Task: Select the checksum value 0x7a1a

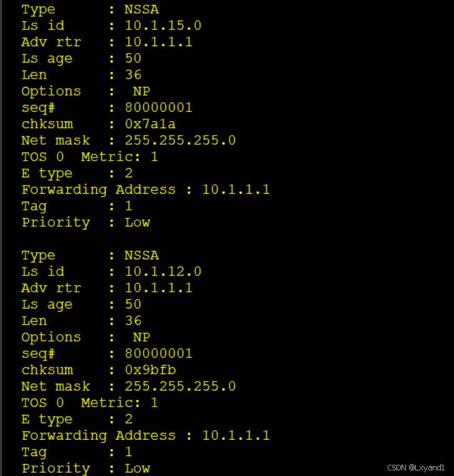Action: pyautogui.click(x=150, y=124)
